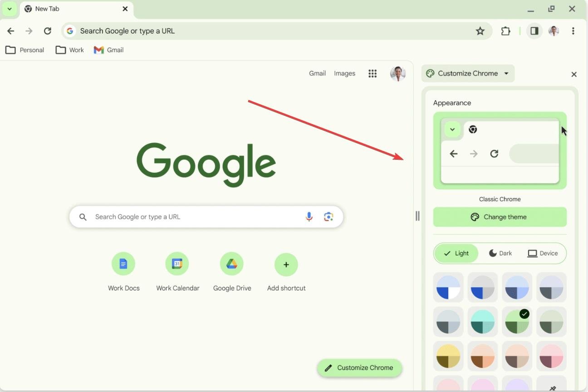Open the Google apps grid icon
The image size is (588, 392).
point(372,74)
